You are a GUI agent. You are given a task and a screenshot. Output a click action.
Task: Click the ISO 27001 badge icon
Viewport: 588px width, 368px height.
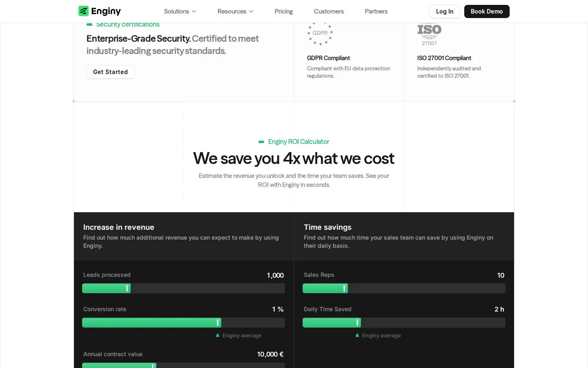coord(429,34)
